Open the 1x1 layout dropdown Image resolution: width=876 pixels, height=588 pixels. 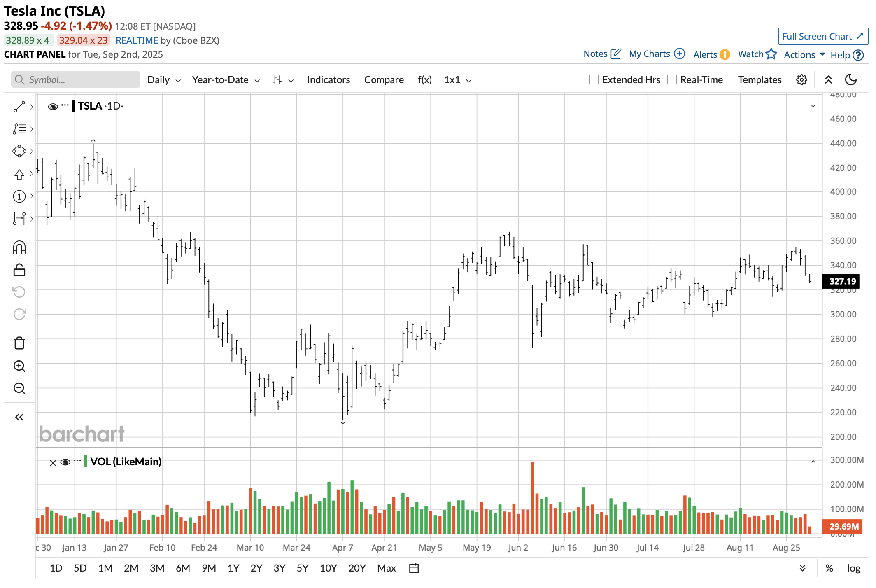pos(457,80)
